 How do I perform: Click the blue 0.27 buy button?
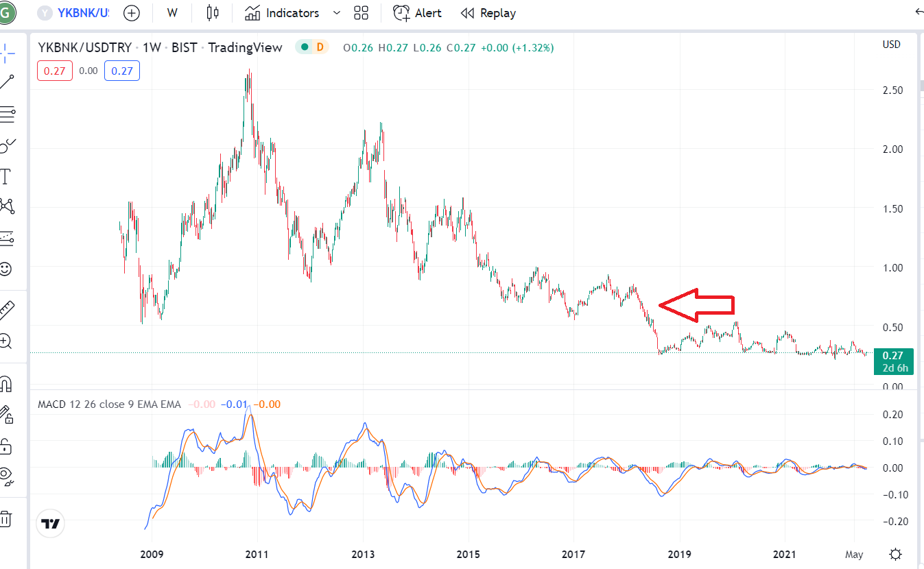coord(122,71)
